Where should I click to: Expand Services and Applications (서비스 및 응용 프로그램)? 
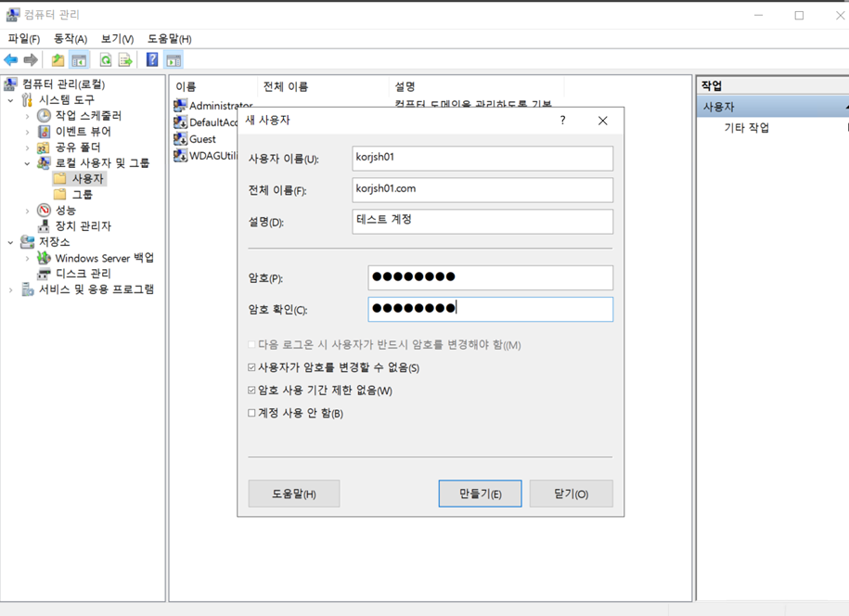point(11,289)
